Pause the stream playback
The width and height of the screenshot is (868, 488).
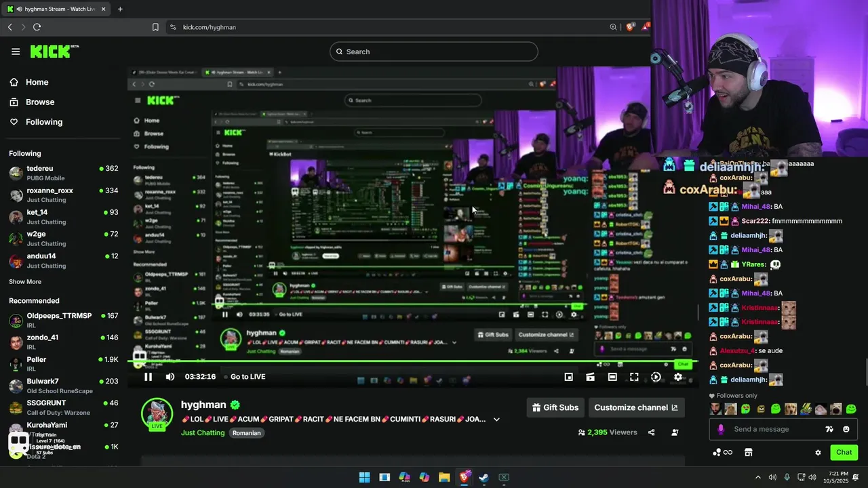click(x=148, y=377)
